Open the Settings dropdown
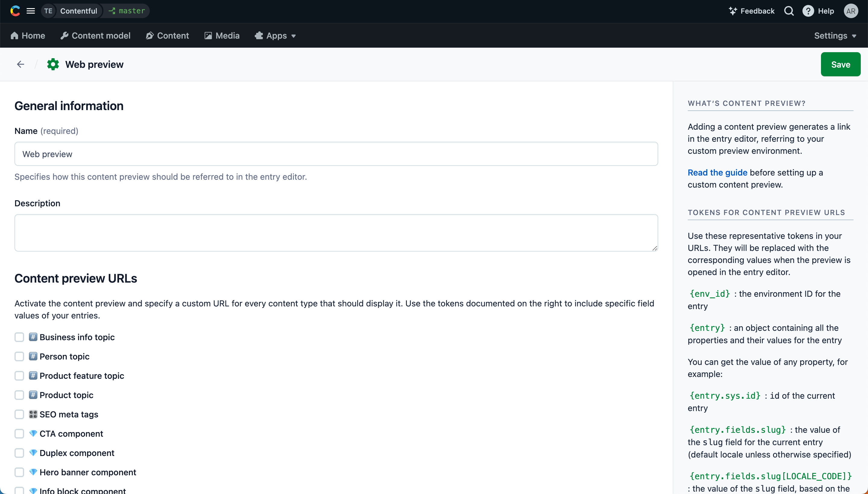The height and width of the screenshot is (494, 868). (835, 35)
